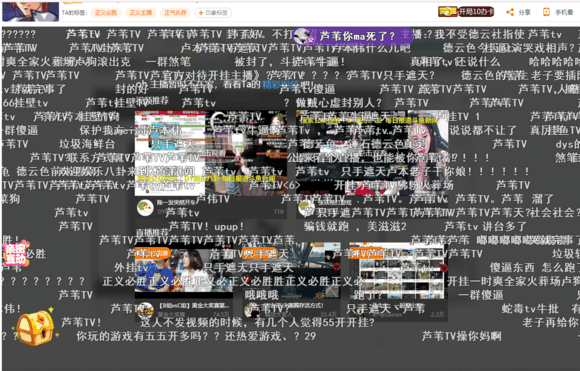Add an impression tag with 印象标签 button
This screenshot has height=371, width=580.
[x=213, y=13]
